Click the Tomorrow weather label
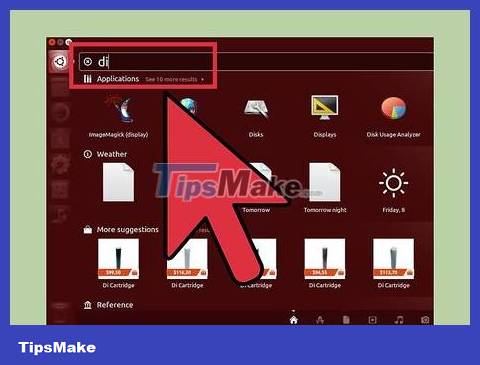Image resolution: width=480 pixels, height=365 pixels. tap(256, 210)
